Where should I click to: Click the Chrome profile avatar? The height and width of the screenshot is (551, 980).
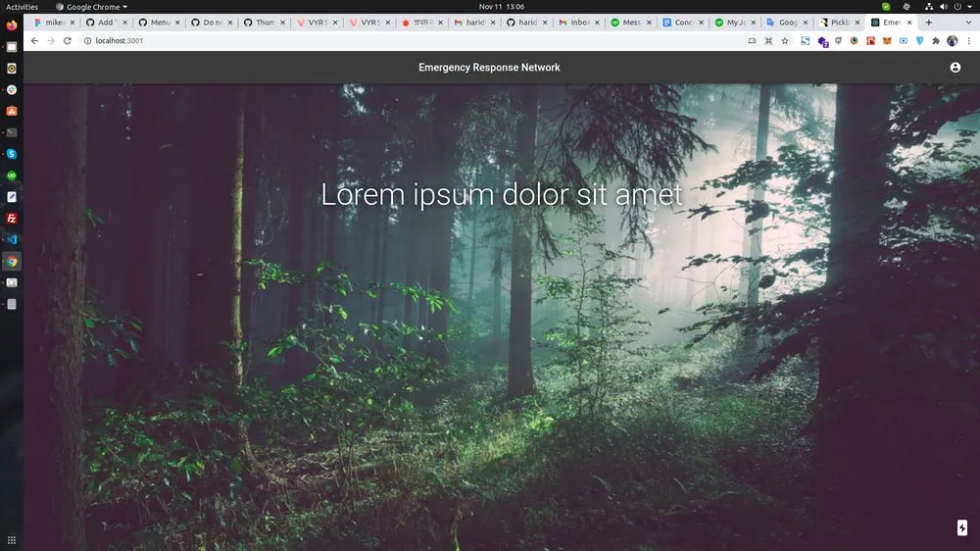952,41
